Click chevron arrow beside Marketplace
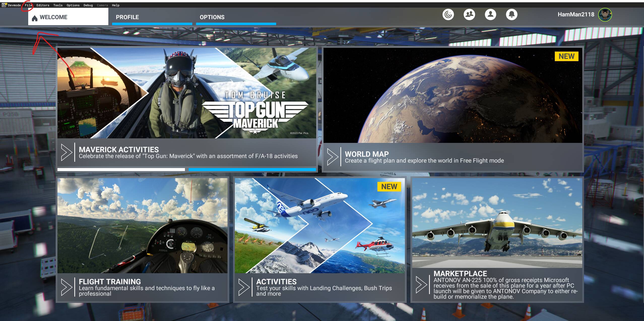Viewport: 644px width, 321px height. click(x=421, y=285)
